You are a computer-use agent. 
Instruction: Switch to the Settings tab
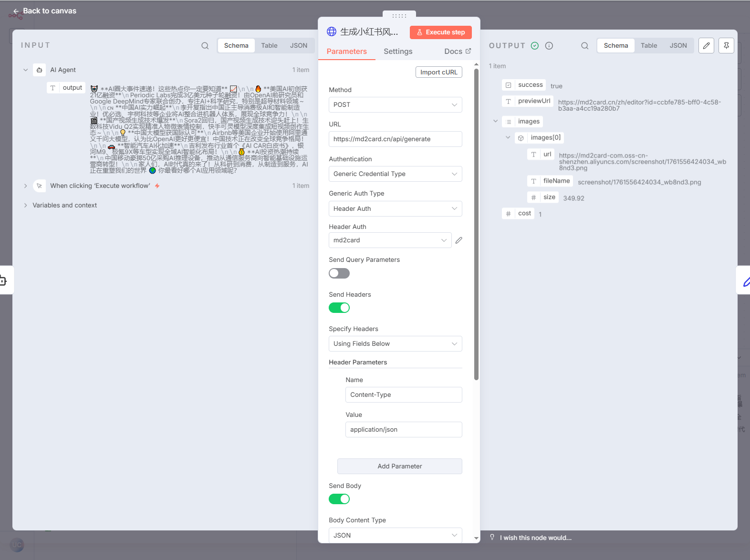click(398, 52)
